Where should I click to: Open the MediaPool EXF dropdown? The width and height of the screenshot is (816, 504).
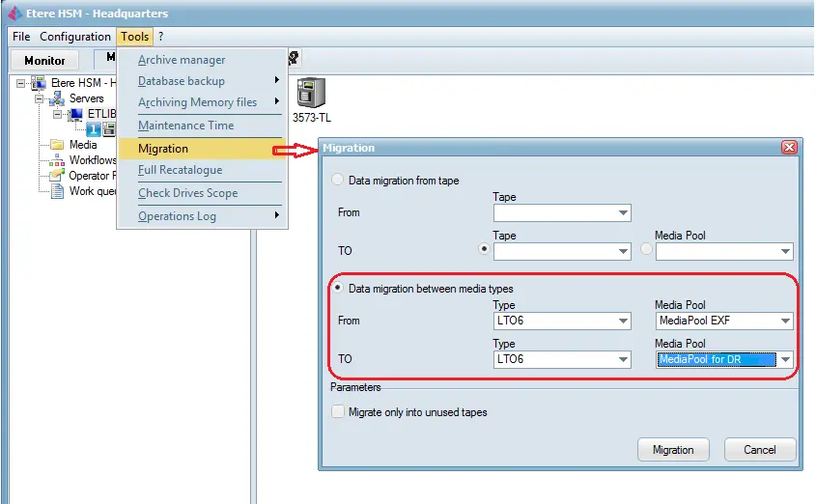785,322
